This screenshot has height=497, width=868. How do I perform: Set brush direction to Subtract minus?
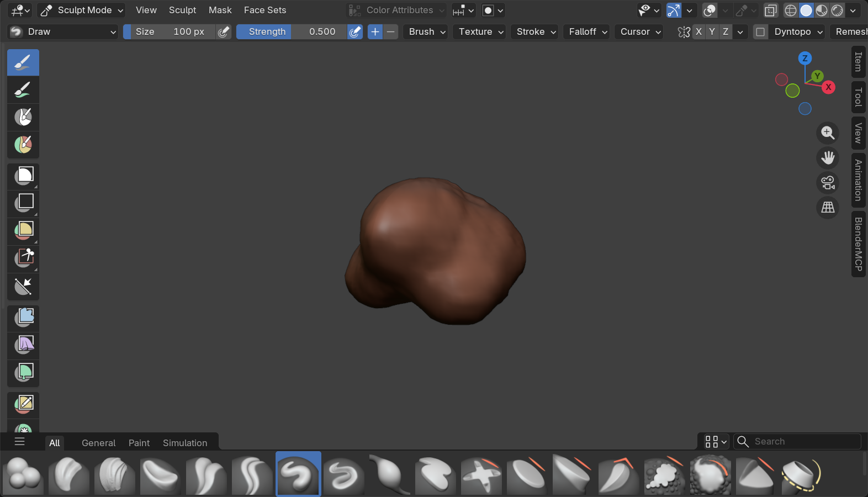pyautogui.click(x=391, y=32)
